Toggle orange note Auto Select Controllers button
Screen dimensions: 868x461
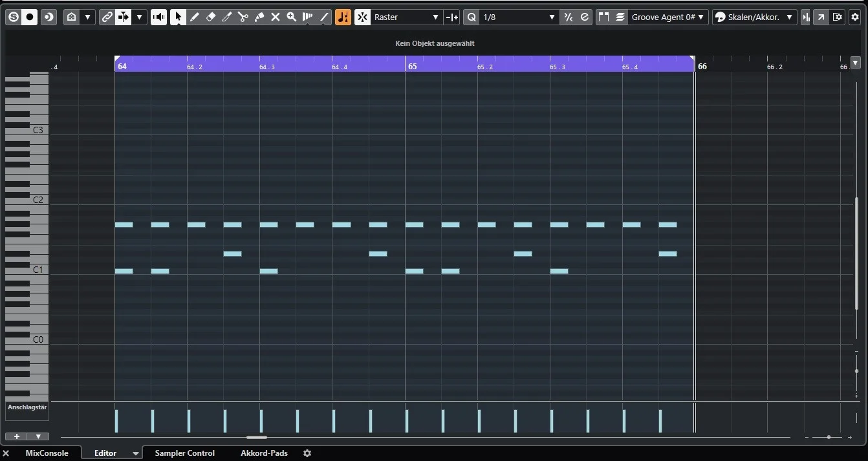(x=343, y=17)
